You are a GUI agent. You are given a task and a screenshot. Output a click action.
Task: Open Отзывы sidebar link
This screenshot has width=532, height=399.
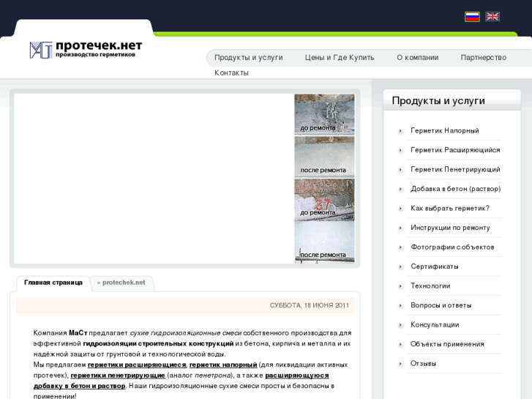(423, 363)
